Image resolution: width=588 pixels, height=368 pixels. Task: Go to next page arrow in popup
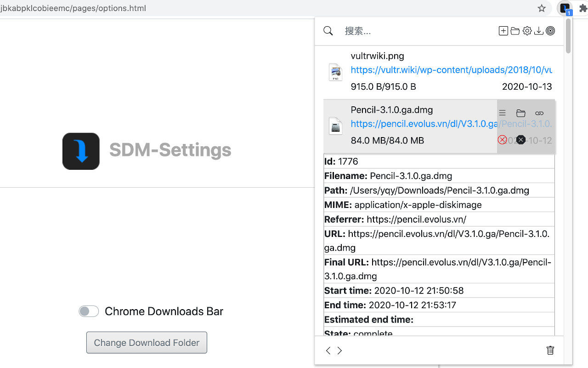pyautogui.click(x=339, y=351)
